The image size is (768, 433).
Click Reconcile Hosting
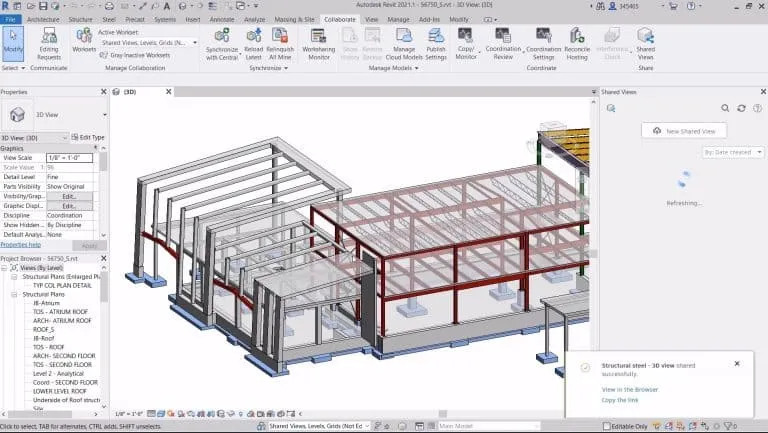[x=577, y=44]
